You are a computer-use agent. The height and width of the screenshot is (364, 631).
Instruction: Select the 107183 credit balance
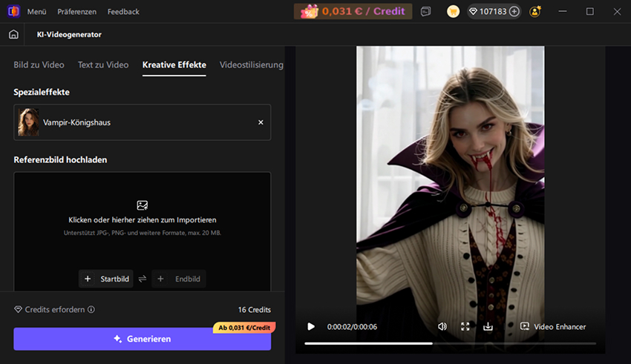point(493,12)
